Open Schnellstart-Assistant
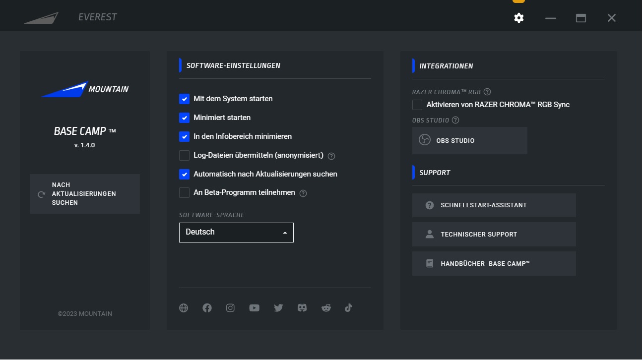The height and width of the screenshot is (360, 644). 494,205
